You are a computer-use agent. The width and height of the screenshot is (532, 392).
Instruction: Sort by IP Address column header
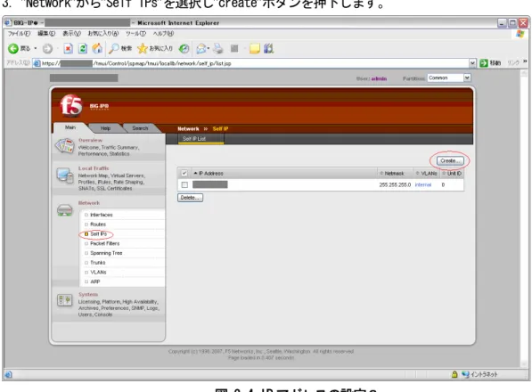point(211,173)
